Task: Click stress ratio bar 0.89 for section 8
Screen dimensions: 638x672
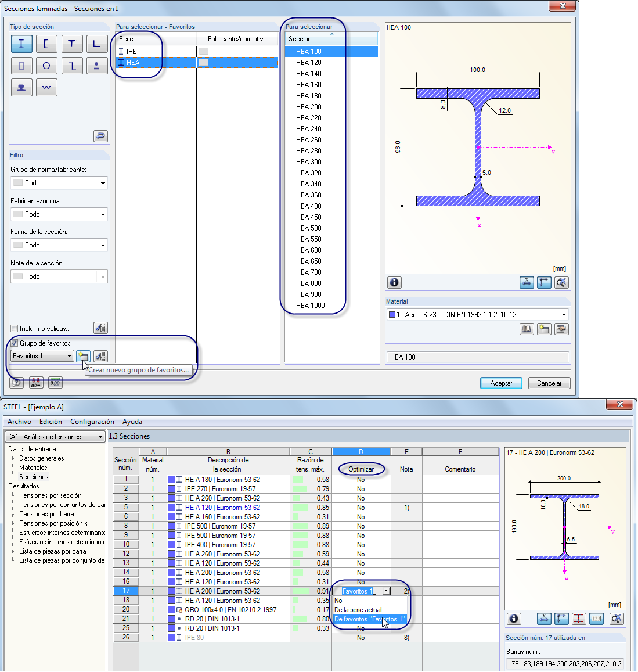Action: pos(300,526)
